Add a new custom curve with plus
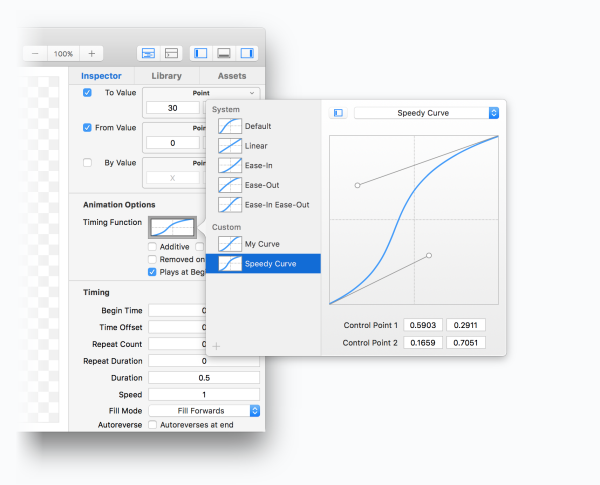 [216, 346]
